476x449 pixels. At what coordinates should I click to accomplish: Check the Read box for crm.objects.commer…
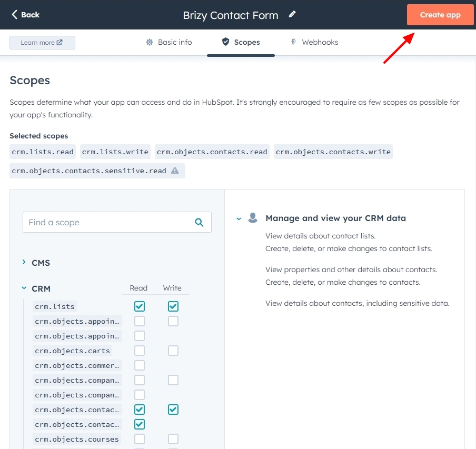[x=140, y=365]
